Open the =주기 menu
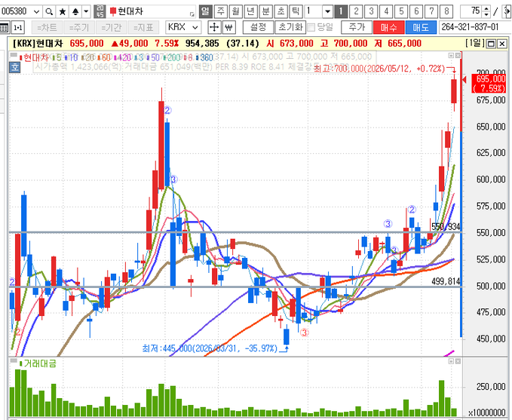 78,27
